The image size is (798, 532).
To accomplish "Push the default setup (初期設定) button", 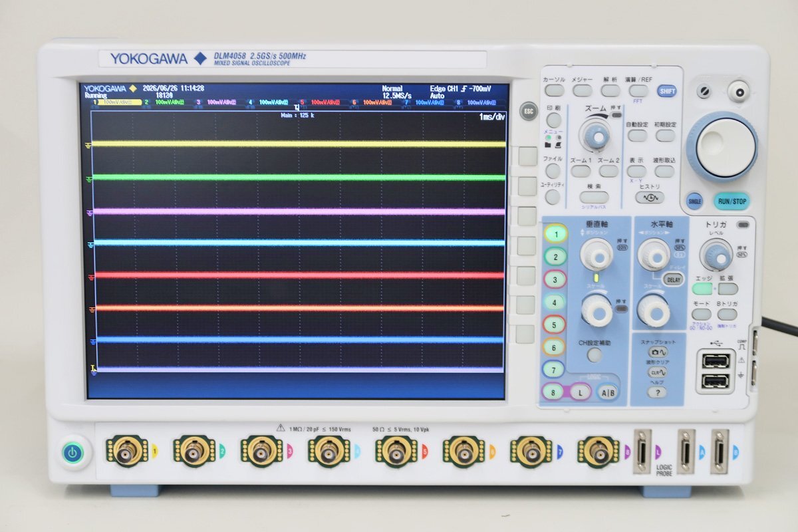I will click(x=665, y=136).
